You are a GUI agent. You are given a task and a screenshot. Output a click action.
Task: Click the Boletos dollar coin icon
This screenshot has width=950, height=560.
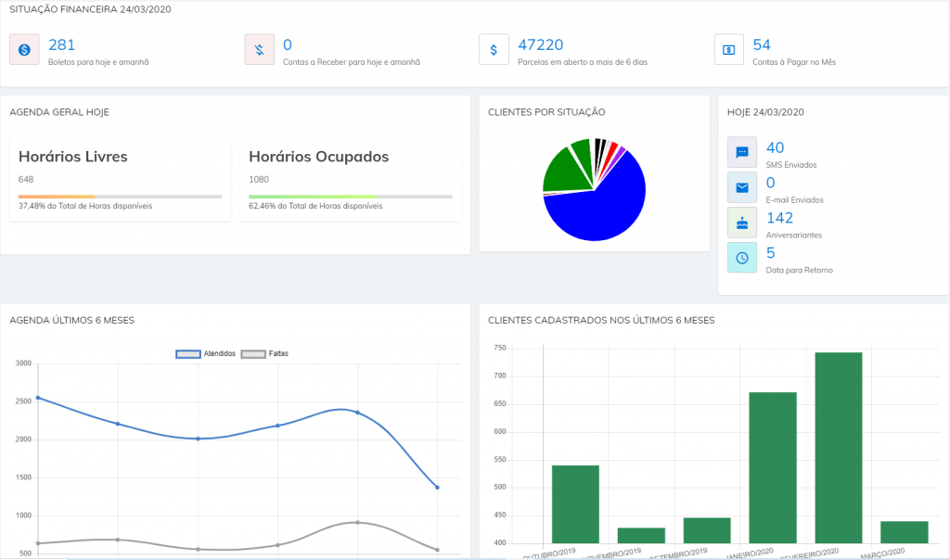click(24, 50)
